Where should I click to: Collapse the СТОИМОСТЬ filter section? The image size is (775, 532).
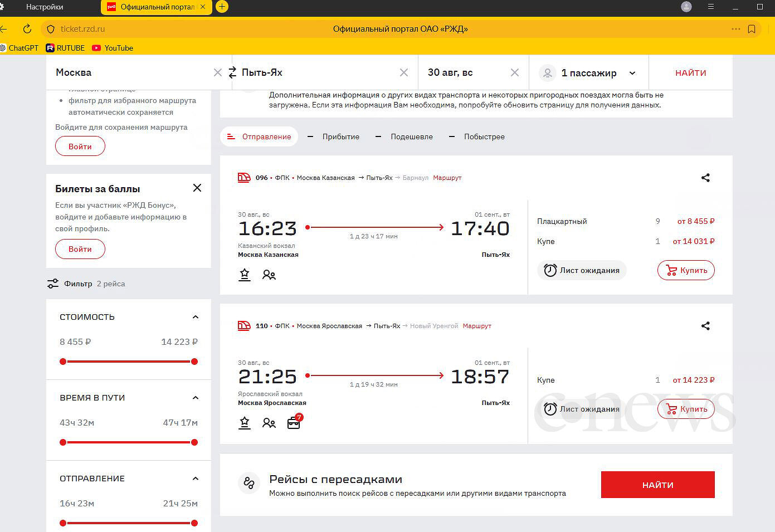(x=196, y=317)
